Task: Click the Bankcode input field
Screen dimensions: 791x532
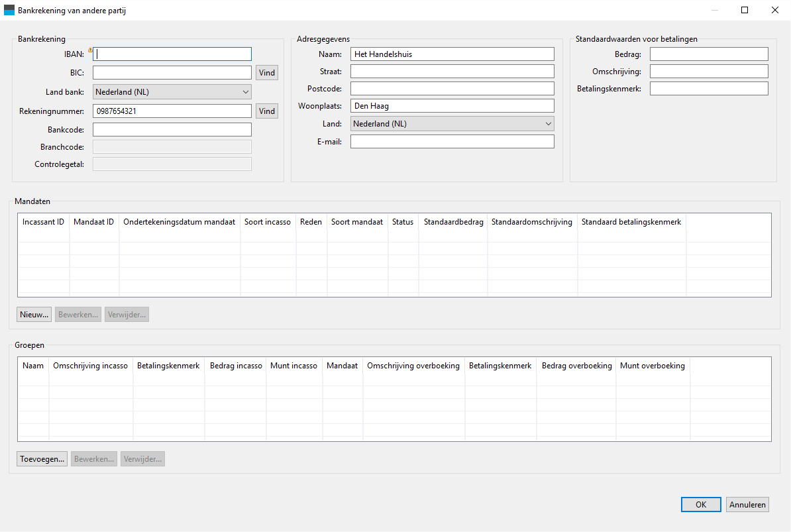Action: click(172, 130)
